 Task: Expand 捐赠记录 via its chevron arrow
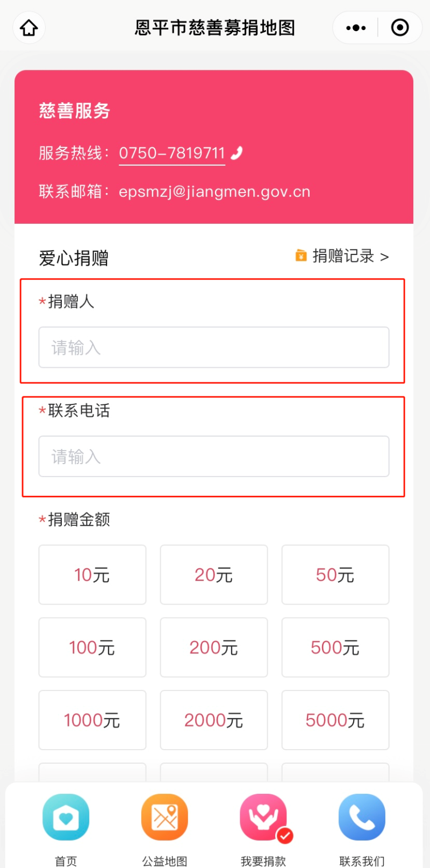point(385,257)
